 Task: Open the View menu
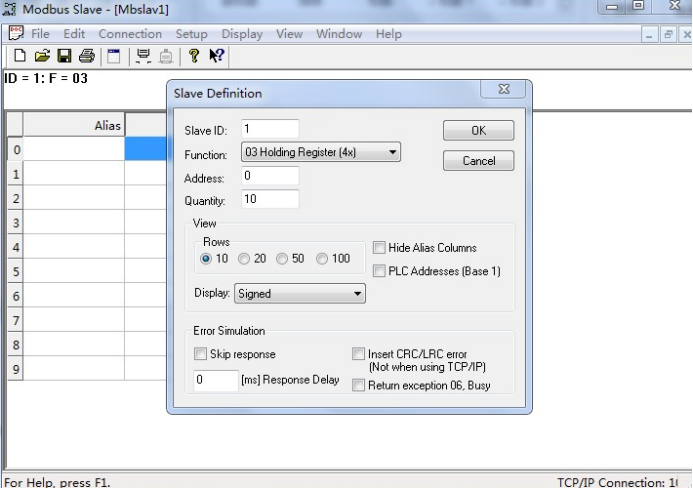tap(289, 34)
